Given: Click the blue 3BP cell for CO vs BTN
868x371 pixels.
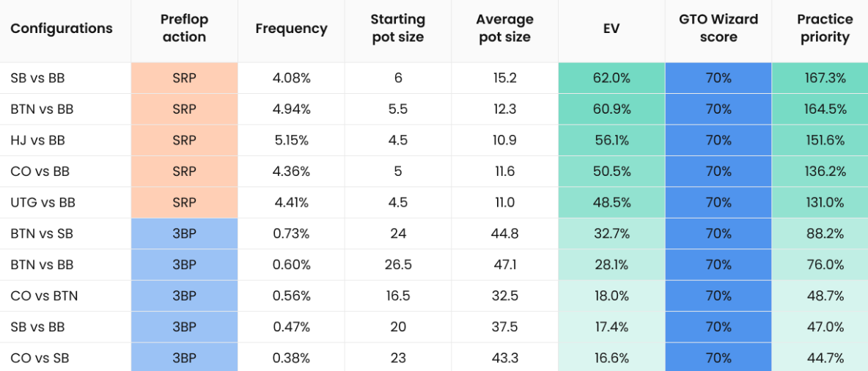Looking at the screenshot, I should coord(184,296).
